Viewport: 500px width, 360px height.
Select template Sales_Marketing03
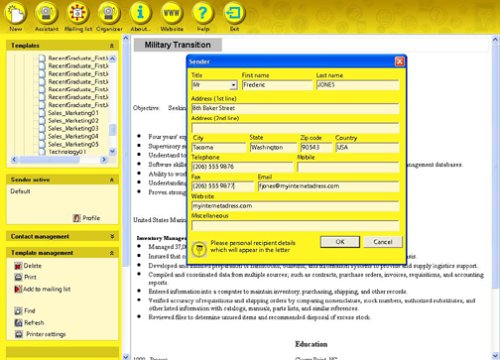73,128
